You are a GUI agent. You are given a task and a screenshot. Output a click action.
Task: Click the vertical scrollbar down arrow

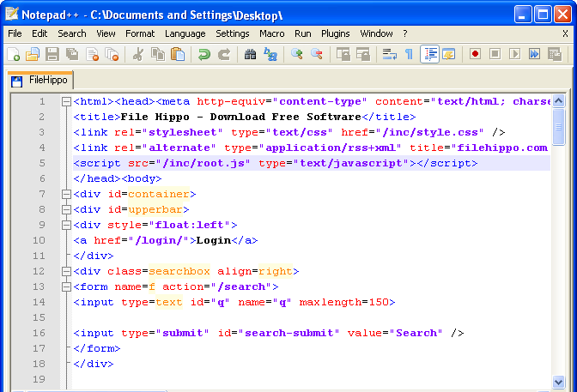[x=559, y=382]
